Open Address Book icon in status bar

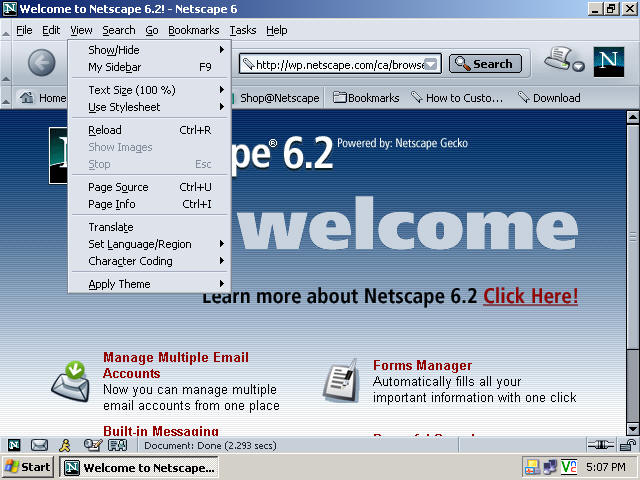tap(118, 445)
